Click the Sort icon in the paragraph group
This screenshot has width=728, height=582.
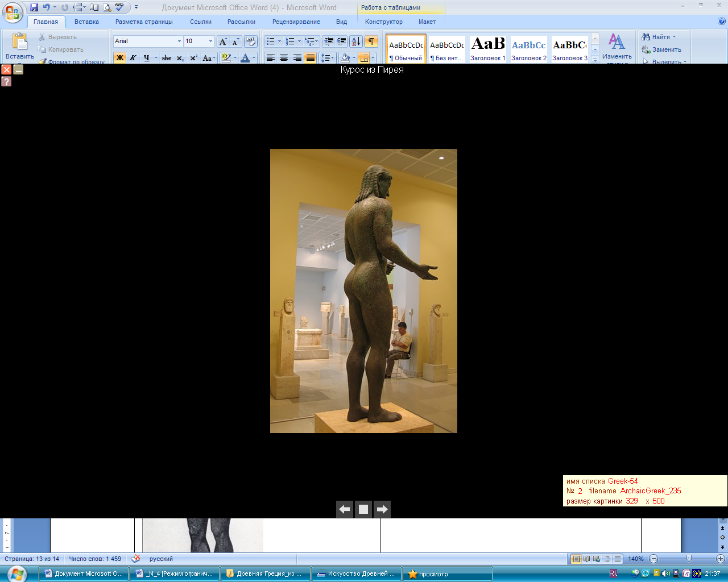(x=356, y=41)
